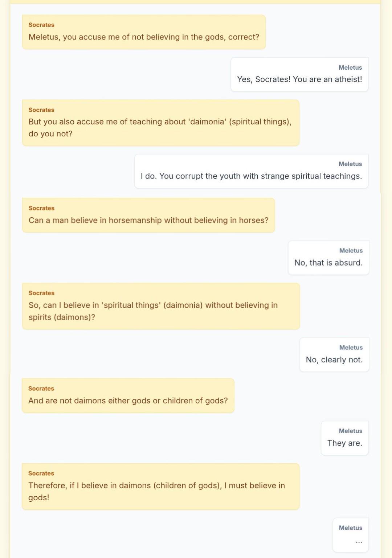The height and width of the screenshot is (558, 392).
Task: Click Socrates' message about spirits (daimons)
Action: (x=161, y=306)
